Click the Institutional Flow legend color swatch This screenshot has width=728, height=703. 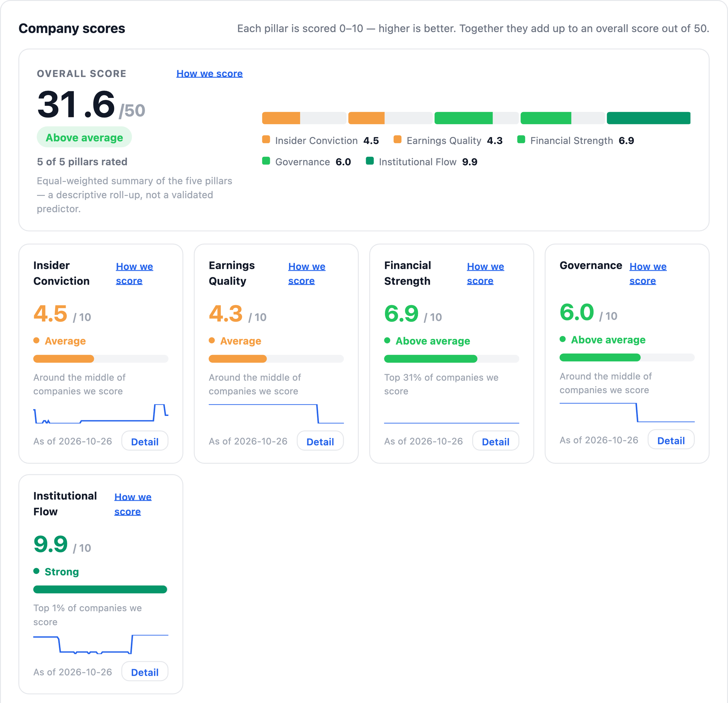[369, 161]
